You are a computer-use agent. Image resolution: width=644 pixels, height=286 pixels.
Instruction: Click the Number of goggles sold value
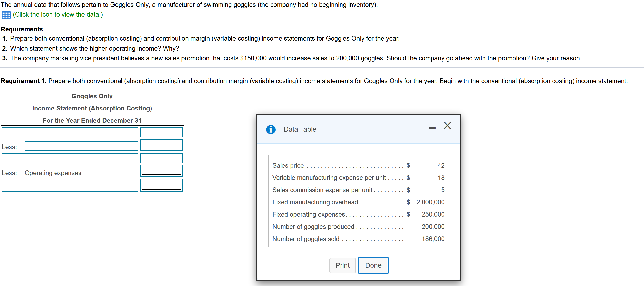(x=433, y=239)
